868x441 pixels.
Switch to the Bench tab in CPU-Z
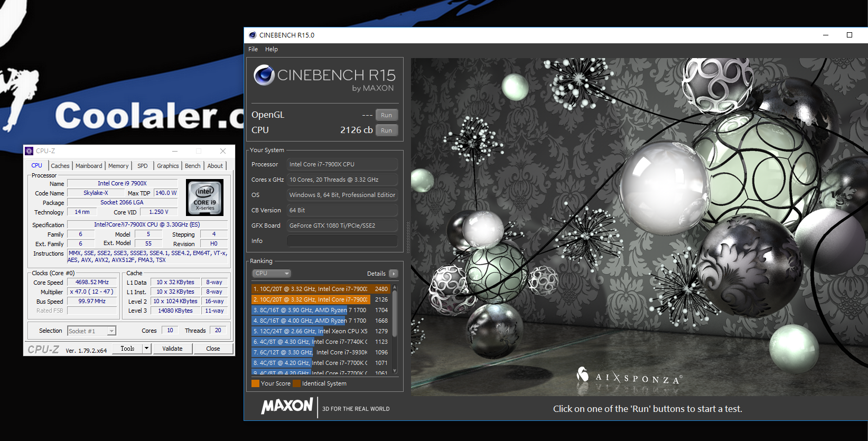point(193,166)
